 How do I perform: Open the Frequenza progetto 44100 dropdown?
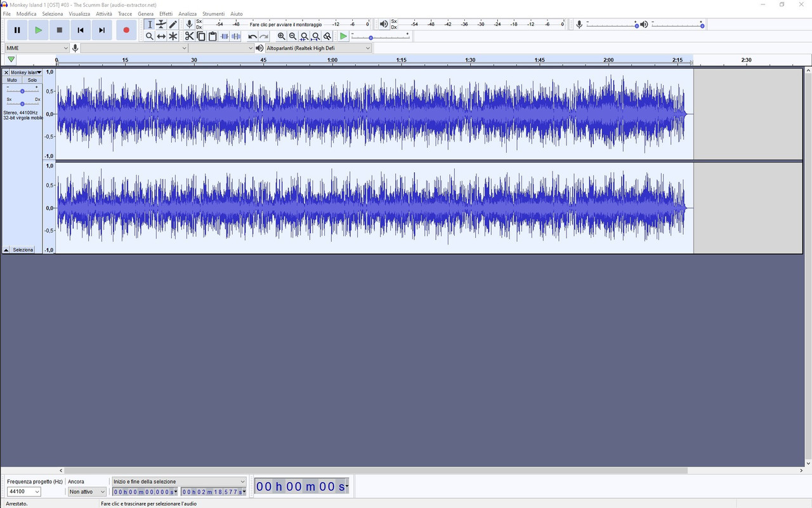point(23,491)
